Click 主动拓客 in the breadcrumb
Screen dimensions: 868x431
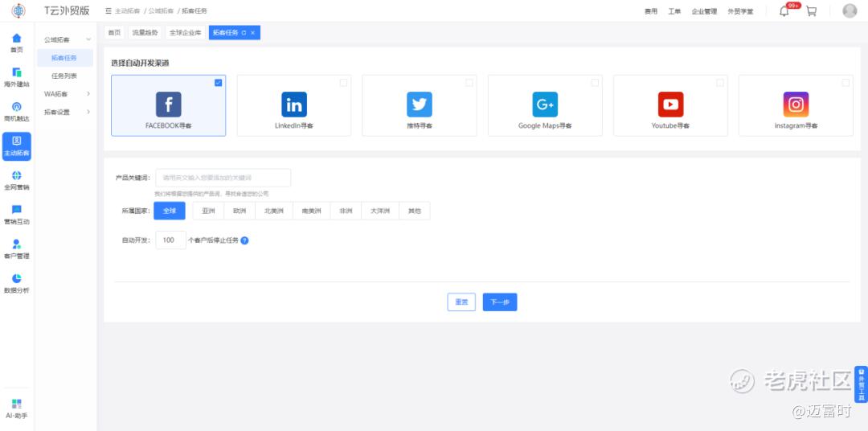[x=127, y=11]
